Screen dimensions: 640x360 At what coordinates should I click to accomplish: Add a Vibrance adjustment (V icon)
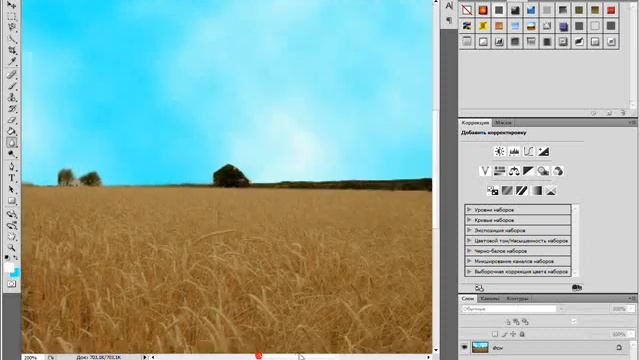click(x=484, y=171)
